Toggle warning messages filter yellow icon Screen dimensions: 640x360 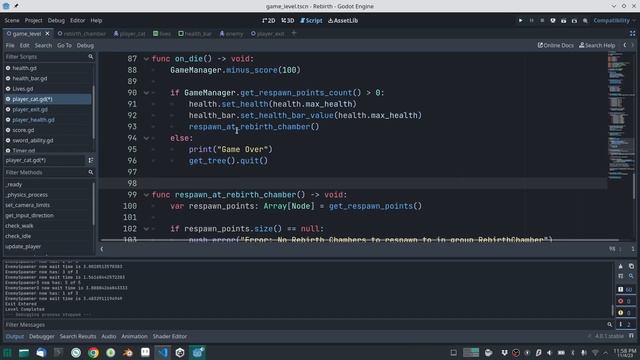coord(625,313)
